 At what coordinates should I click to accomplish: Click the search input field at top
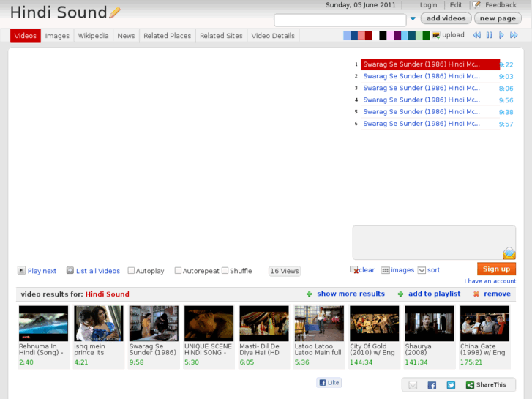tap(340, 20)
